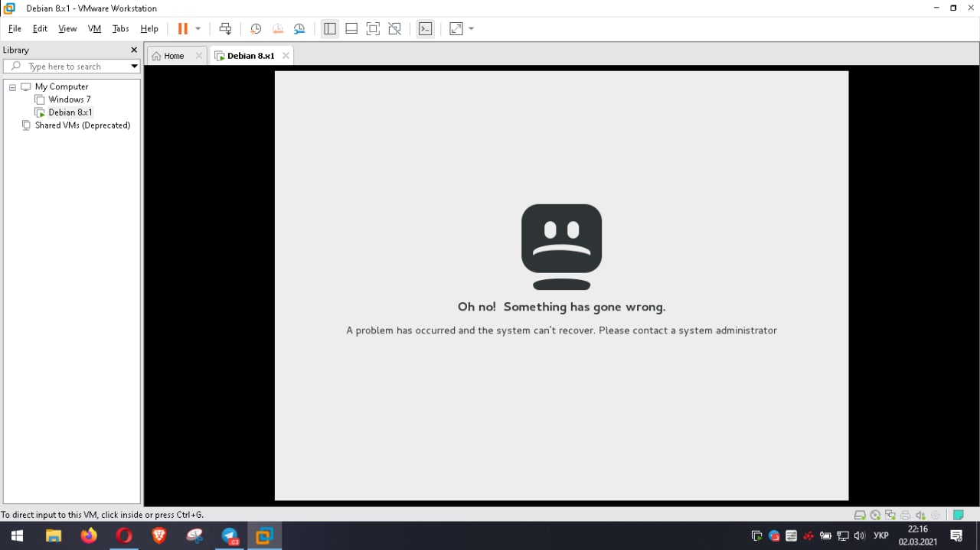Close the Debian 8.x1 tab
Screen dimensions: 980x550
(x=286, y=56)
